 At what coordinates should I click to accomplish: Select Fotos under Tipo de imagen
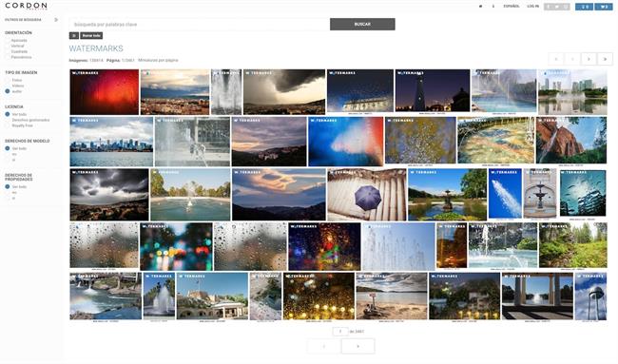pyautogui.click(x=8, y=80)
